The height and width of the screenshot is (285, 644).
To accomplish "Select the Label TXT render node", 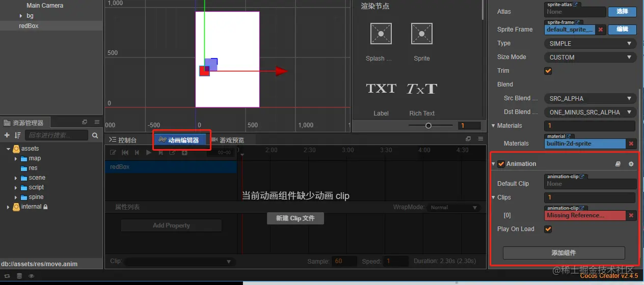I will (381, 89).
